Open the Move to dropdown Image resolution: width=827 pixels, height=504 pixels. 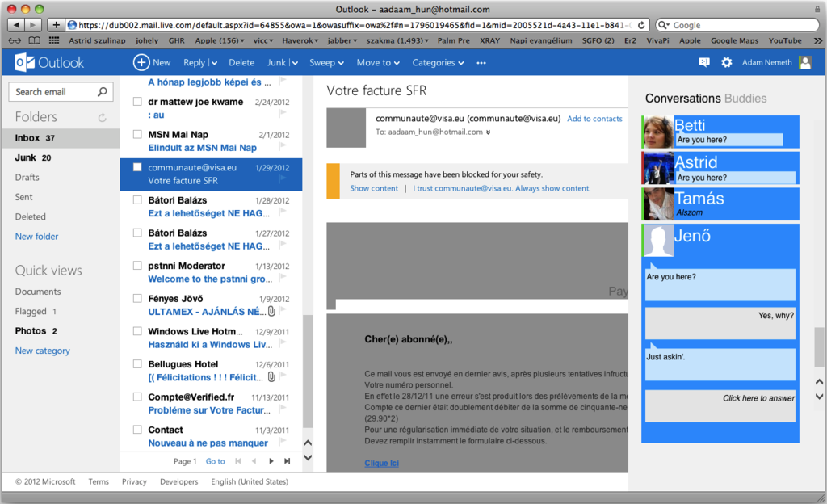[378, 63]
